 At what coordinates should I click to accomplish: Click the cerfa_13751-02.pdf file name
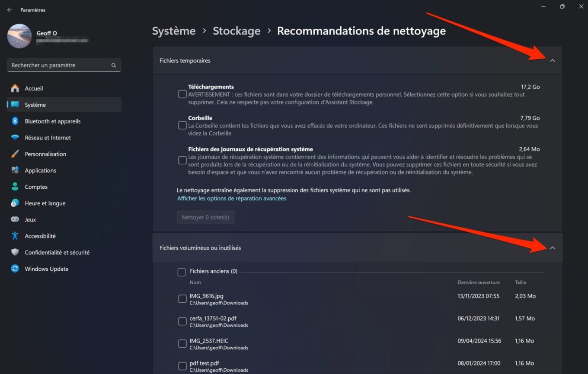click(x=213, y=318)
